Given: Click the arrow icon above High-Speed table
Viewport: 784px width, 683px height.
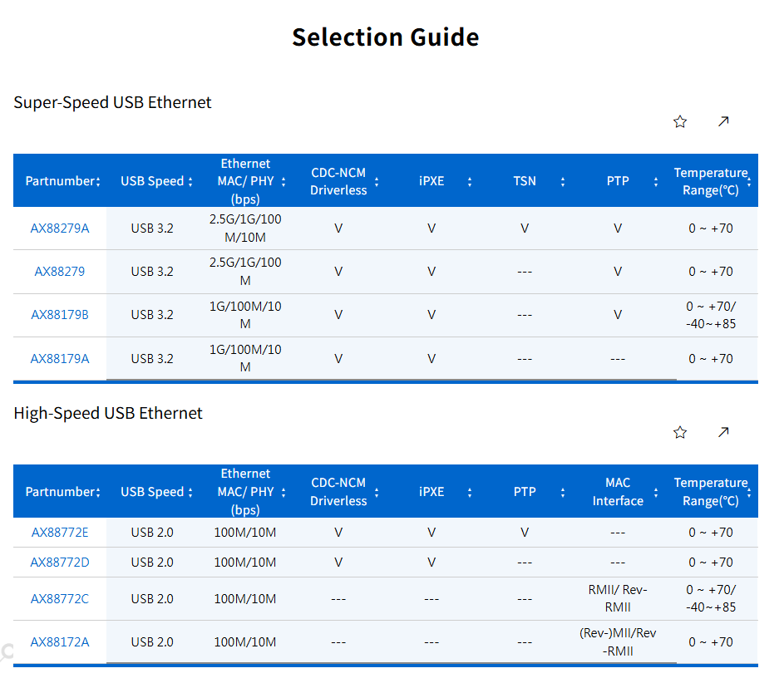Looking at the screenshot, I should (723, 432).
